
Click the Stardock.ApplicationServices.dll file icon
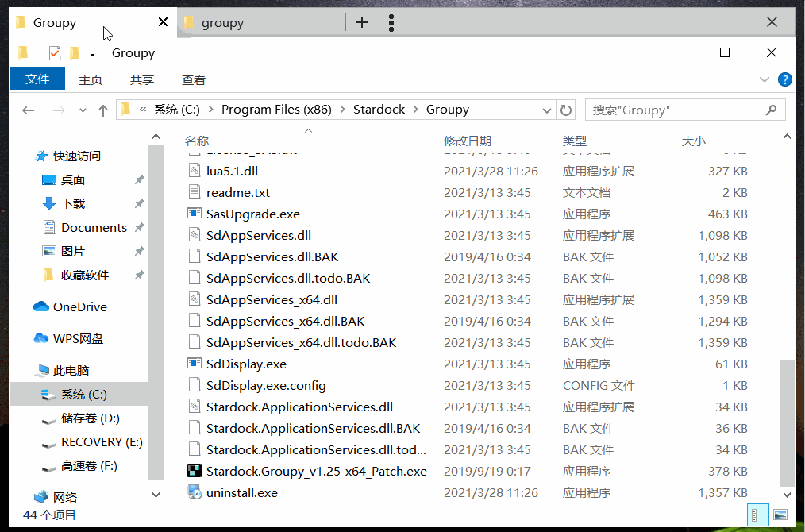(194, 407)
